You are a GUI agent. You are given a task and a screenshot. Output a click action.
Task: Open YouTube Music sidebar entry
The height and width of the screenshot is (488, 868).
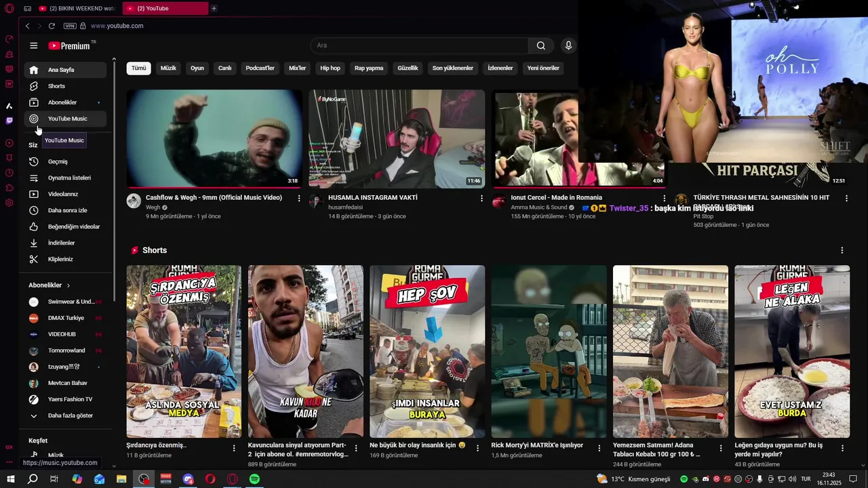(x=66, y=119)
